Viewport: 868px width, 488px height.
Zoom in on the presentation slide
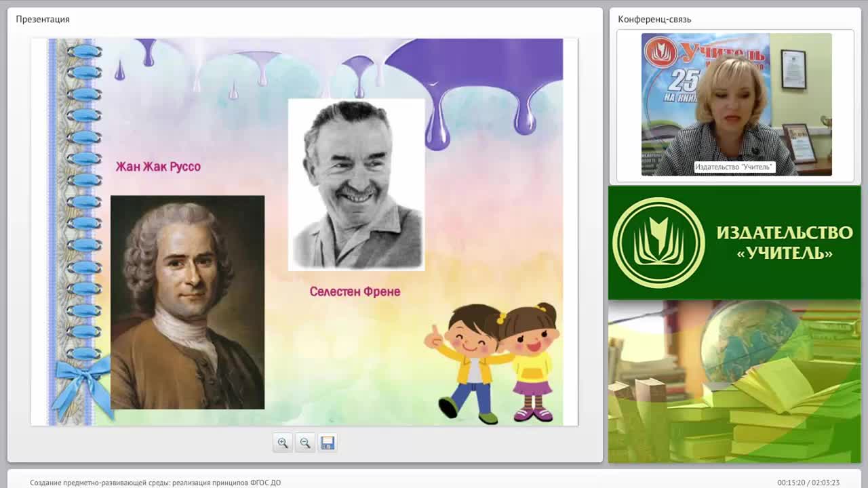[283, 443]
